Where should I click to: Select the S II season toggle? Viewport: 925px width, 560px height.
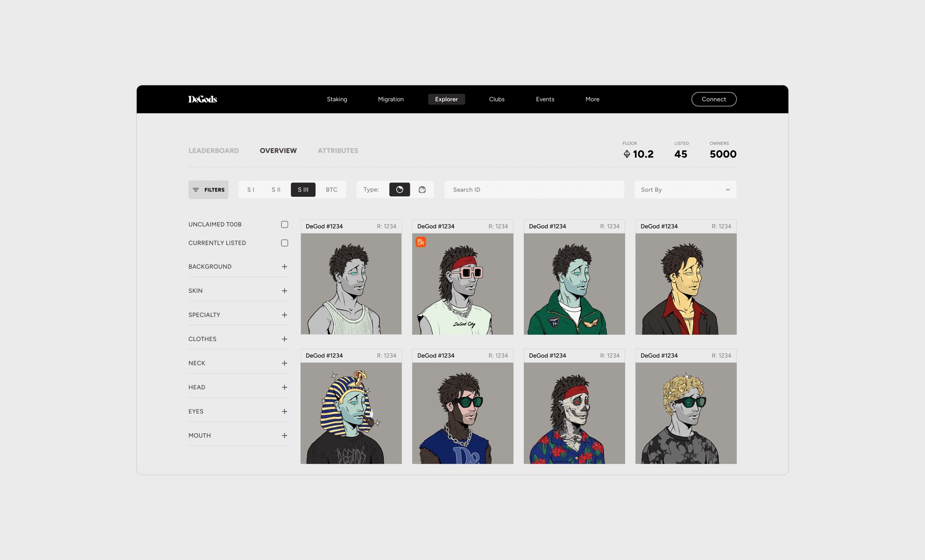276,190
